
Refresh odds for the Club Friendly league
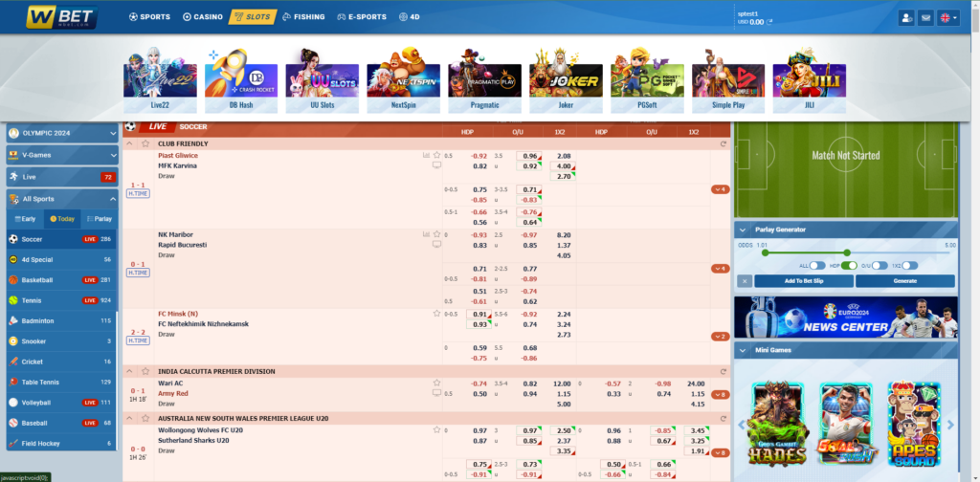pyautogui.click(x=724, y=143)
